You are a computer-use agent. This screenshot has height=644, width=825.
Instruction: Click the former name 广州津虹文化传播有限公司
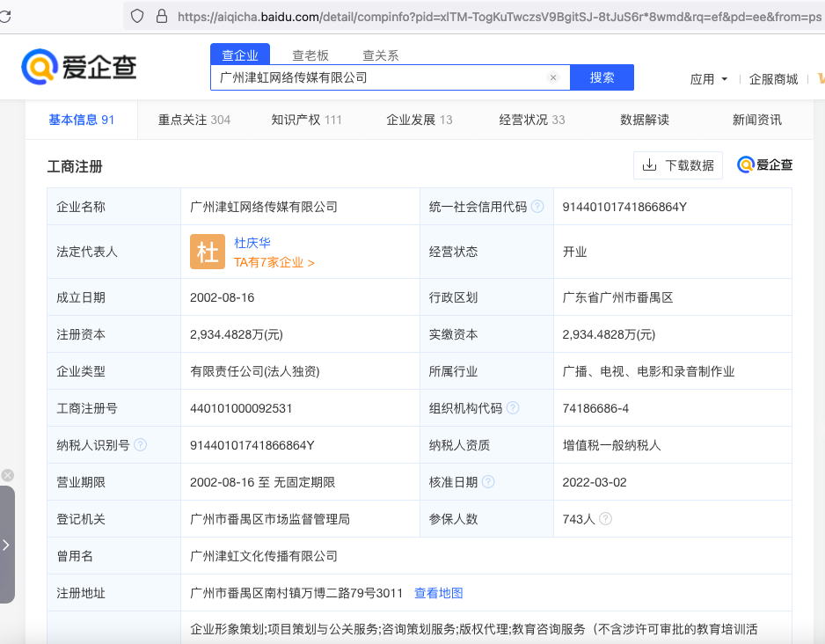point(264,556)
